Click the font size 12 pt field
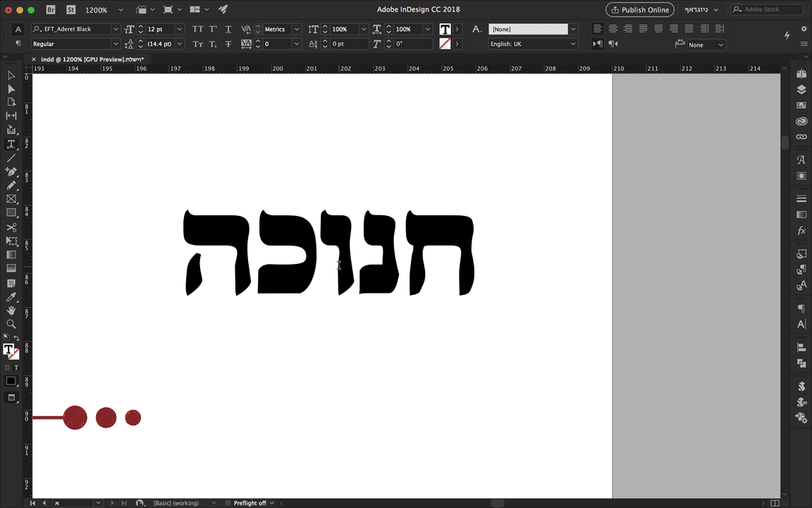 [159, 29]
